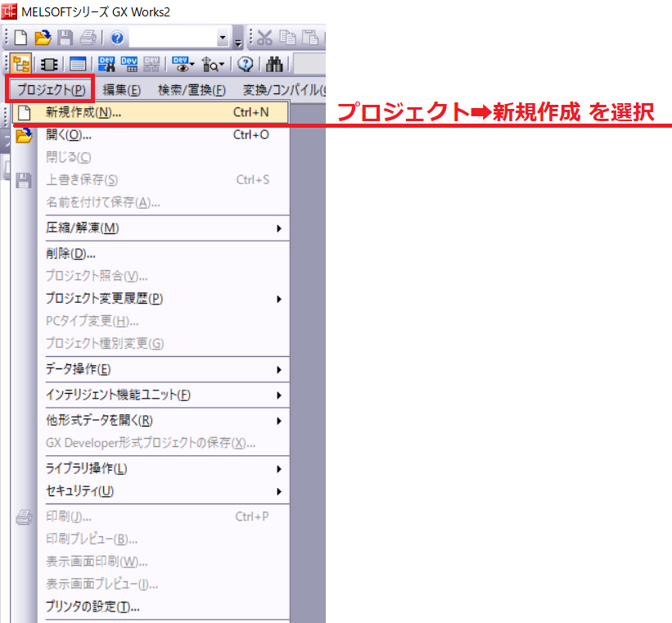Click the Output window icon
This screenshot has height=623, width=672.
[78, 65]
